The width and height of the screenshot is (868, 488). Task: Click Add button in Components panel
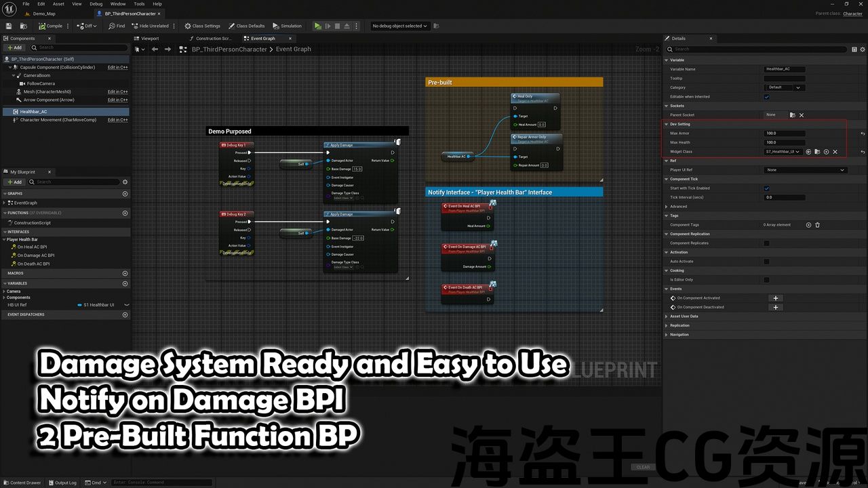14,47
